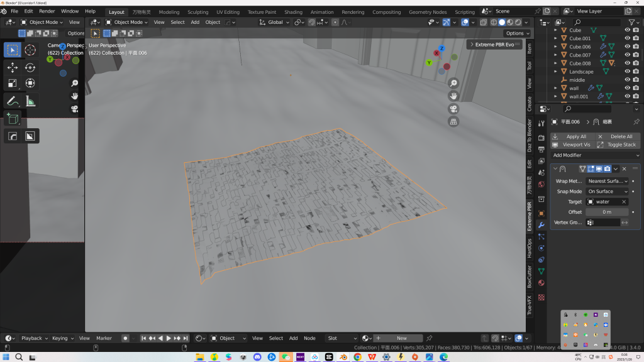The width and height of the screenshot is (644, 362).
Task: Switch viewport to rendered shading
Action: [x=518, y=22]
